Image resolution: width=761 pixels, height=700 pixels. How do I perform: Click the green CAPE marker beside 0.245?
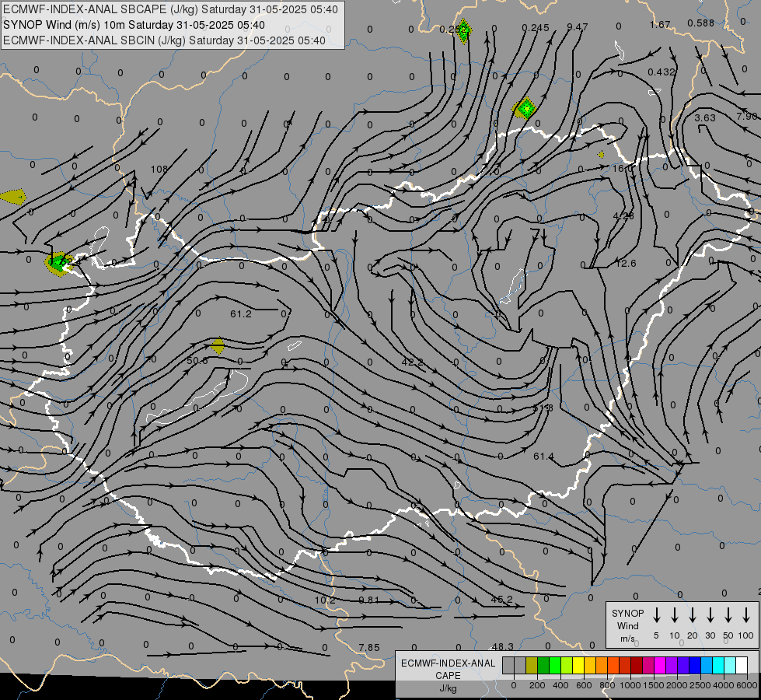click(464, 30)
